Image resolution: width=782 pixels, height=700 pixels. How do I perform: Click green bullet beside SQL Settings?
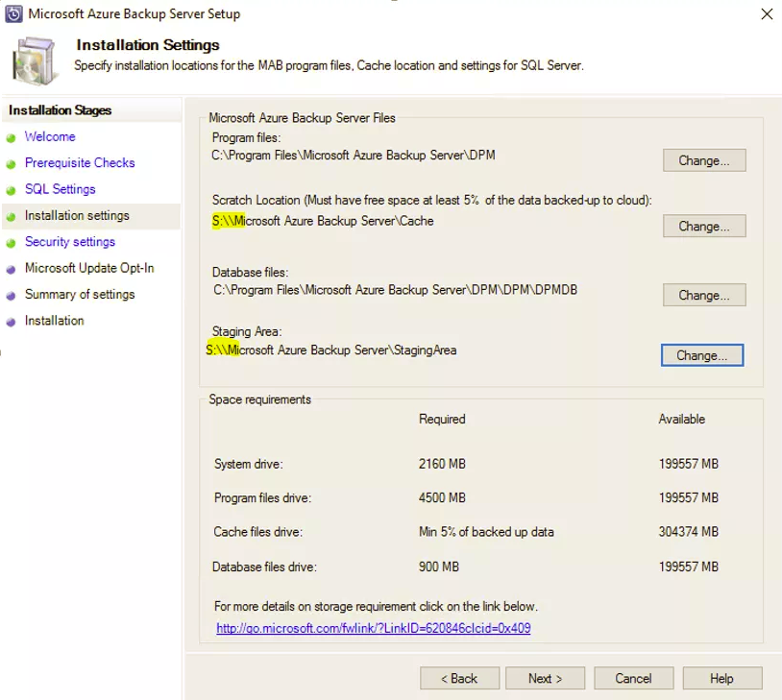[11, 190]
